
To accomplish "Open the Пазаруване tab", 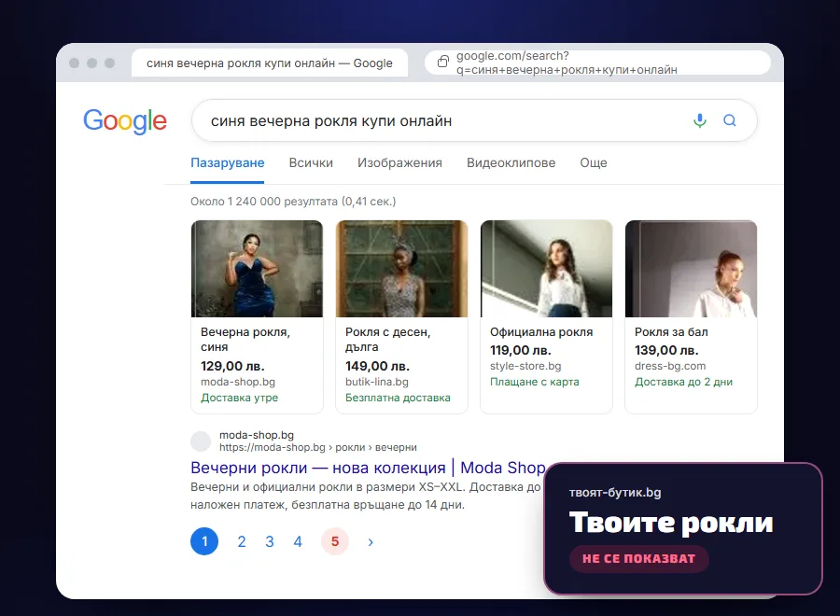I will tap(227, 162).
